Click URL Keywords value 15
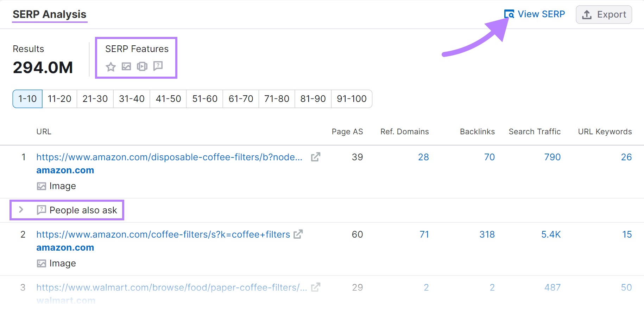The image size is (644, 310). pyautogui.click(x=627, y=234)
